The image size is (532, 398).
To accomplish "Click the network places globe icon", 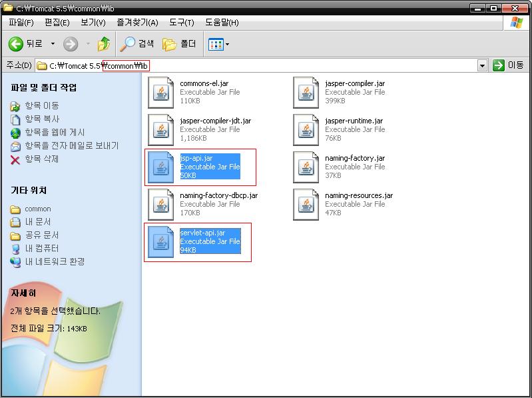I will pyautogui.click(x=15, y=262).
